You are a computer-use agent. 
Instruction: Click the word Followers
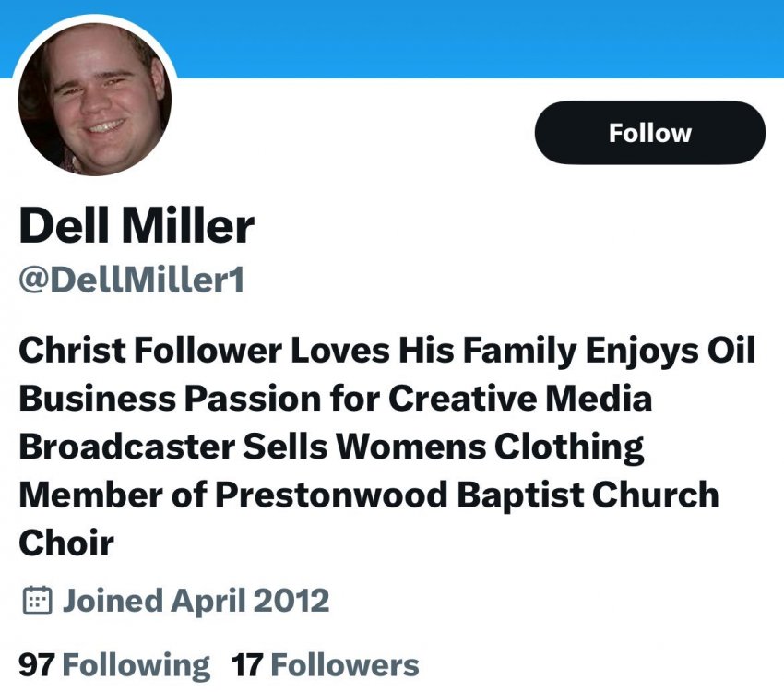[345, 664]
